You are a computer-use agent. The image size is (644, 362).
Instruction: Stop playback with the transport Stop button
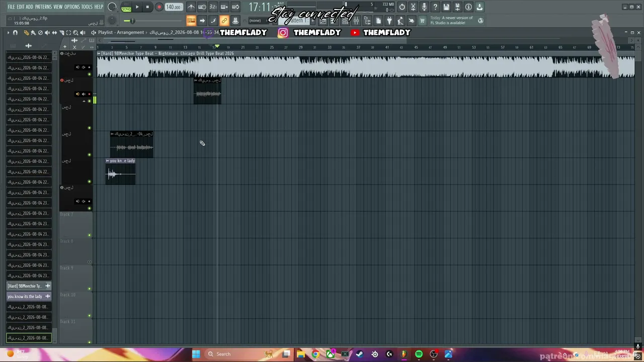coord(147,7)
